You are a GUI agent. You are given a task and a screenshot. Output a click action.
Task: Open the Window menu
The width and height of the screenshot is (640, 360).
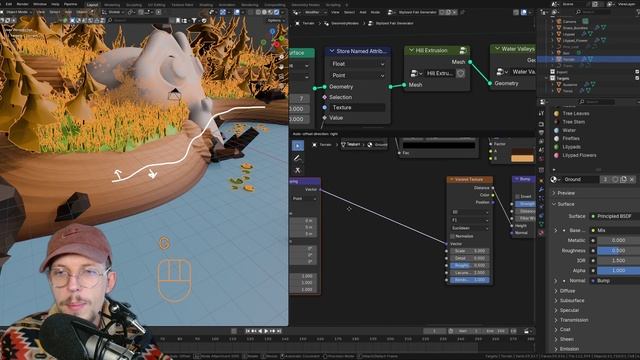pyautogui.click(x=40, y=4)
